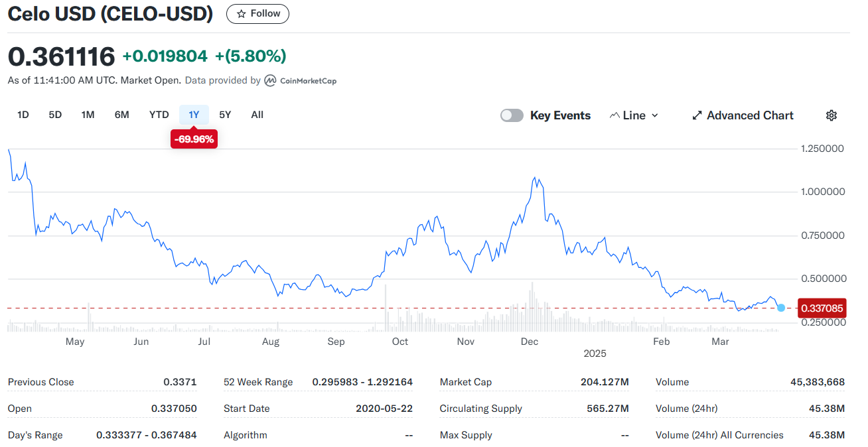The height and width of the screenshot is (447, 868).
Task: Click the +(5.80%) percent change
Action: 250,56
